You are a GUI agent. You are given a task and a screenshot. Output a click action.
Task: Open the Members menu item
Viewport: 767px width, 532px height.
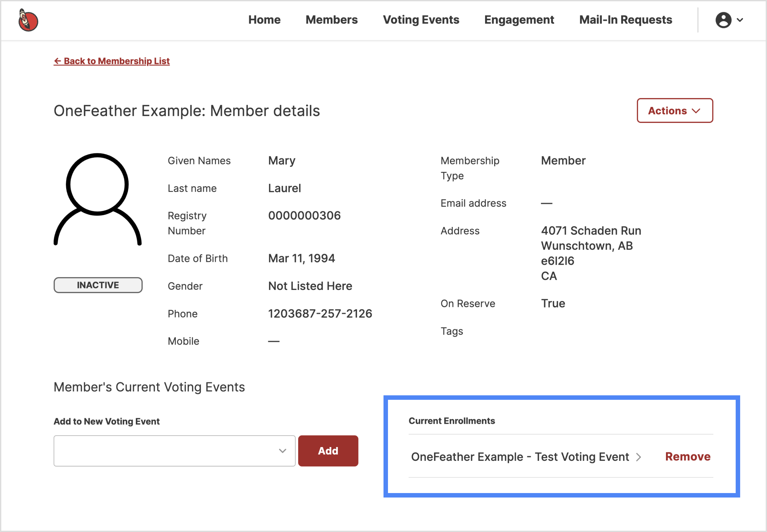(x=331, y=20)
